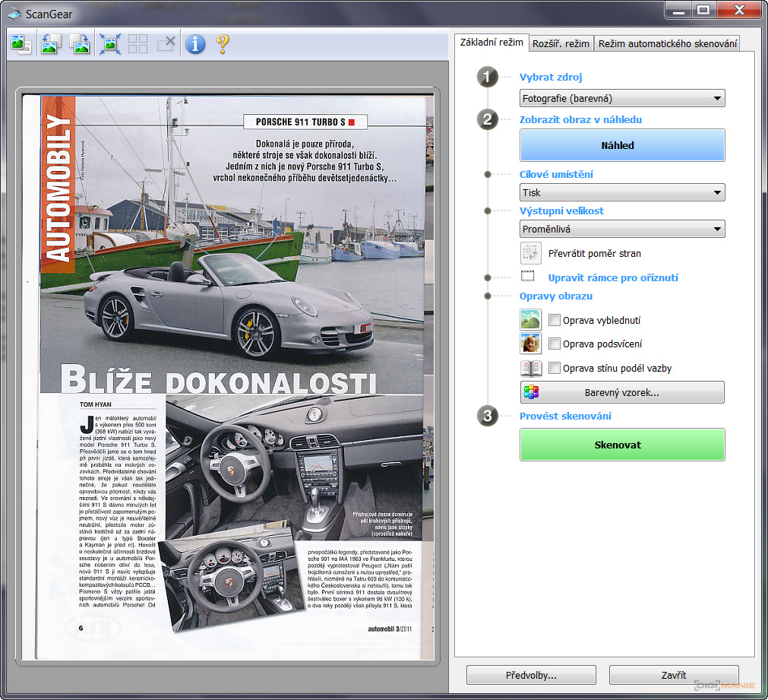Rotate the preview image left

(x=50, y=45)
